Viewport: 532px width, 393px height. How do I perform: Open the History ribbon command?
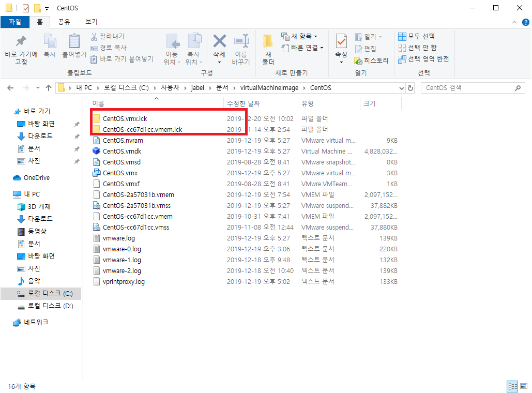coord(371,61)
